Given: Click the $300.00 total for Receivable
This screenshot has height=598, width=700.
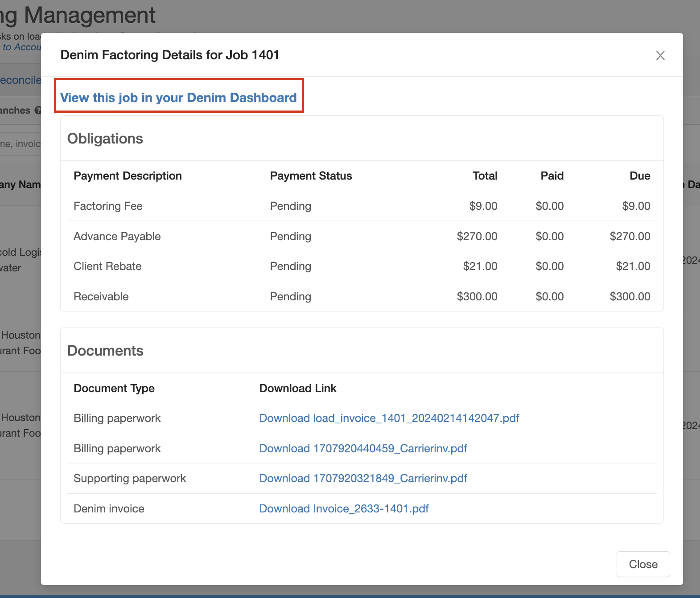Looking at the screenshot, I should [477, 296].
